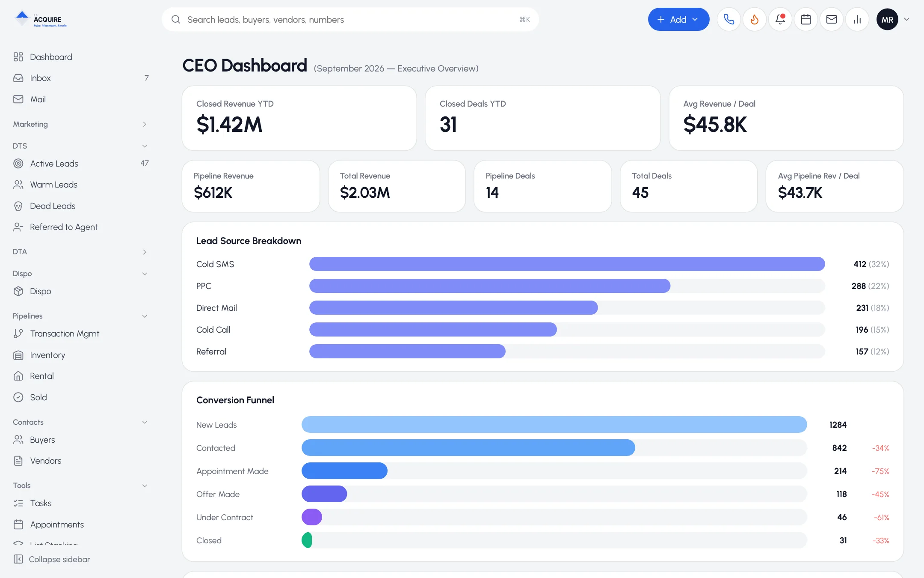Expand the DTA section
Image resolution: width=924 pixels, height=578 pixels.
(81, 252)
